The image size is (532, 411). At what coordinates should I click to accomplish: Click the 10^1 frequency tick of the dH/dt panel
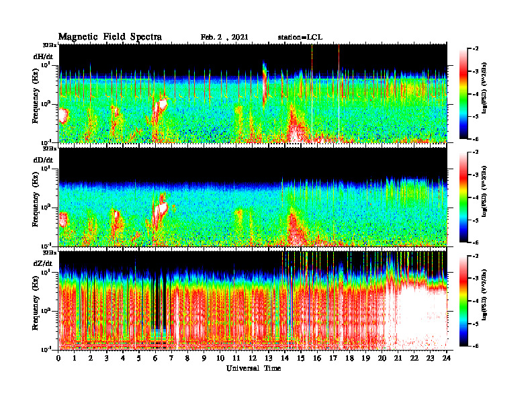click(x=46, y=64)
